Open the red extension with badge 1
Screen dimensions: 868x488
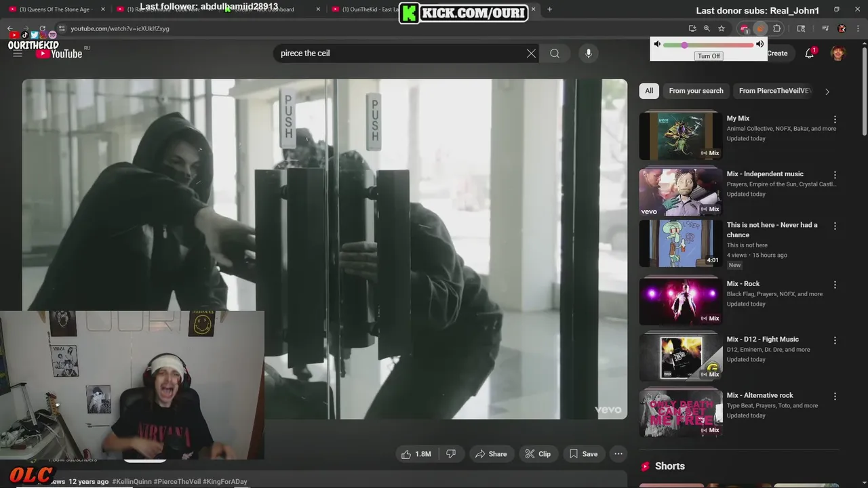pyautogui.click(x=745, y=28)
